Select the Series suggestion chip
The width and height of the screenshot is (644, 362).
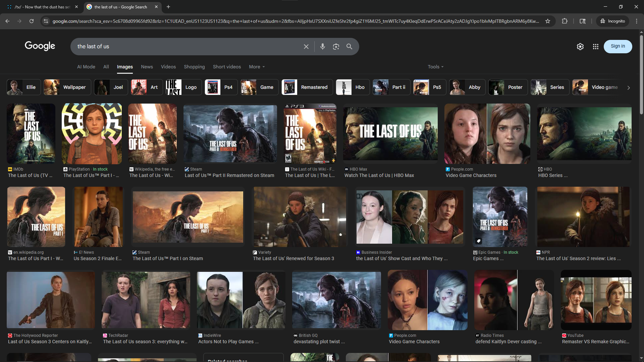pyautogui.click(x=550, y=87)
